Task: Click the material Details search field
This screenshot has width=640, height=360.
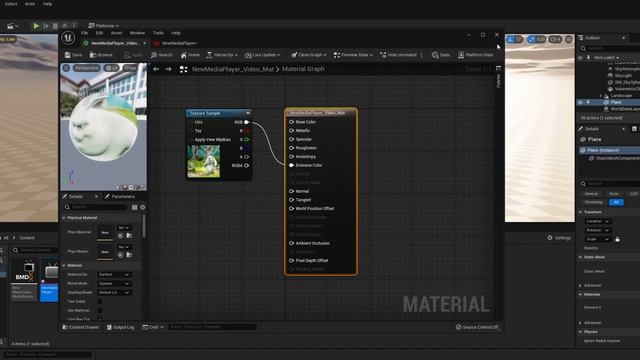Action: (x=96, y=207)
